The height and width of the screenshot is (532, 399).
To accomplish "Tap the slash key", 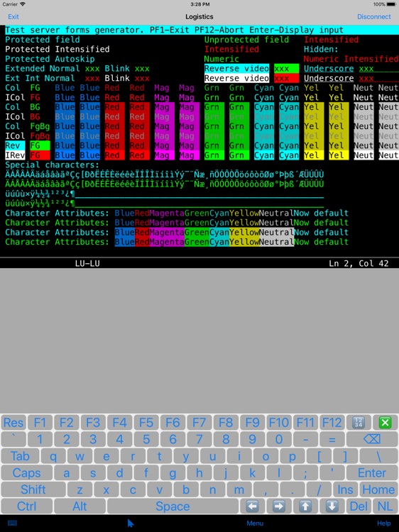I will coord(319,489).
